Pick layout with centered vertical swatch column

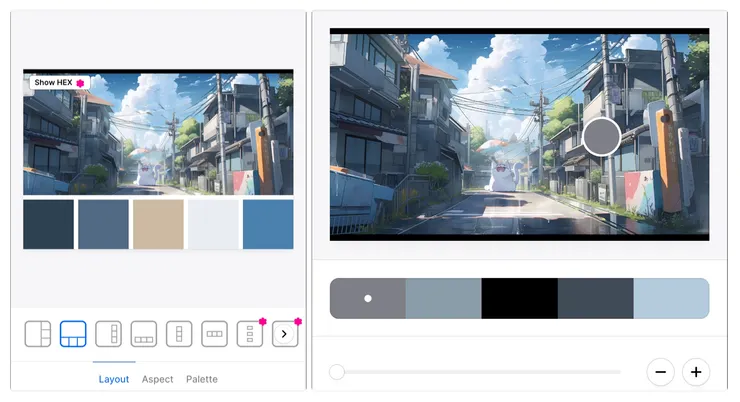point(179,334)
